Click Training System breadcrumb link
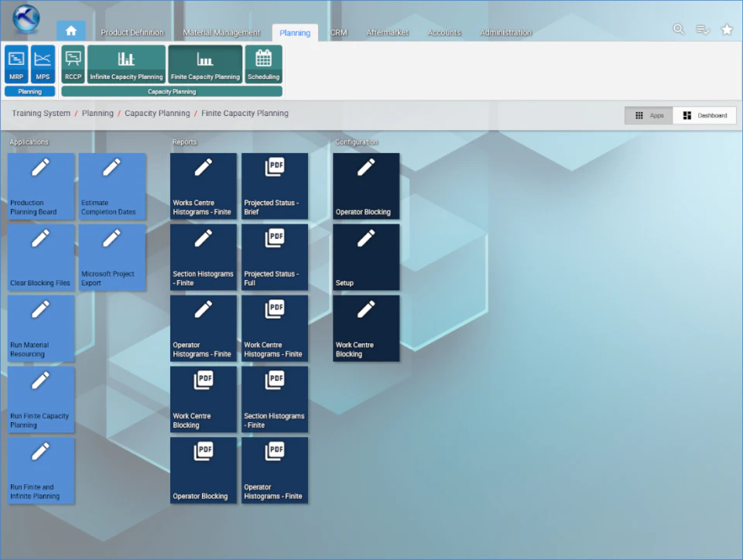 coord(41,113)
